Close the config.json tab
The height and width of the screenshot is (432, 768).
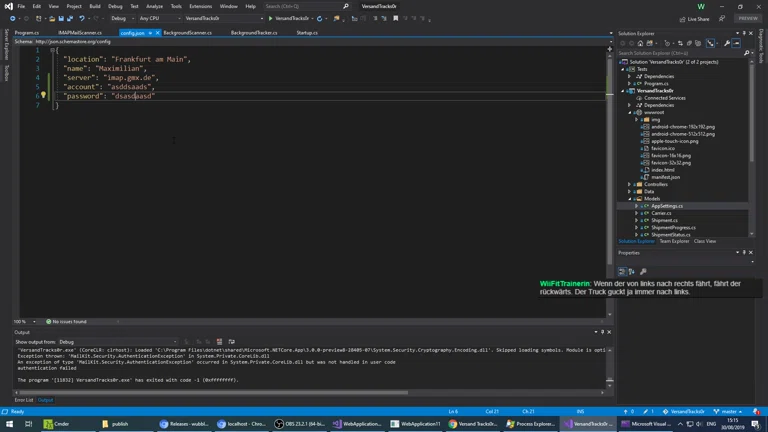point(157,33)
